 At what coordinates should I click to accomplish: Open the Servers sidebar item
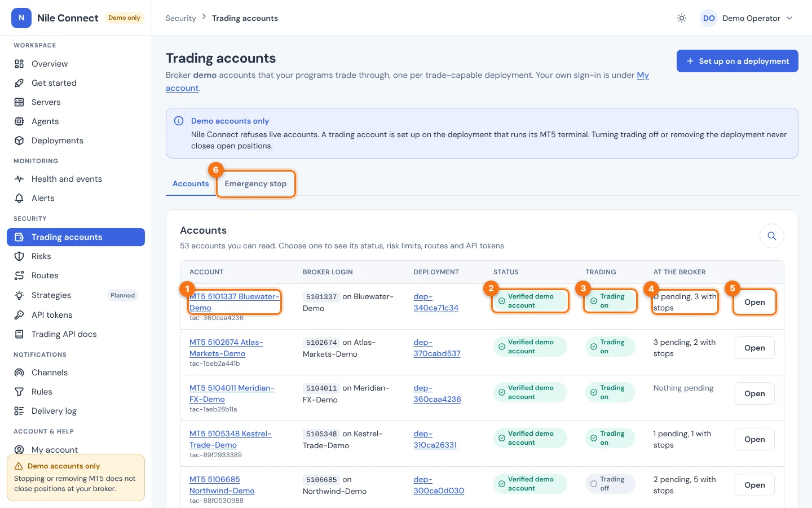click(x=76, y=102)
